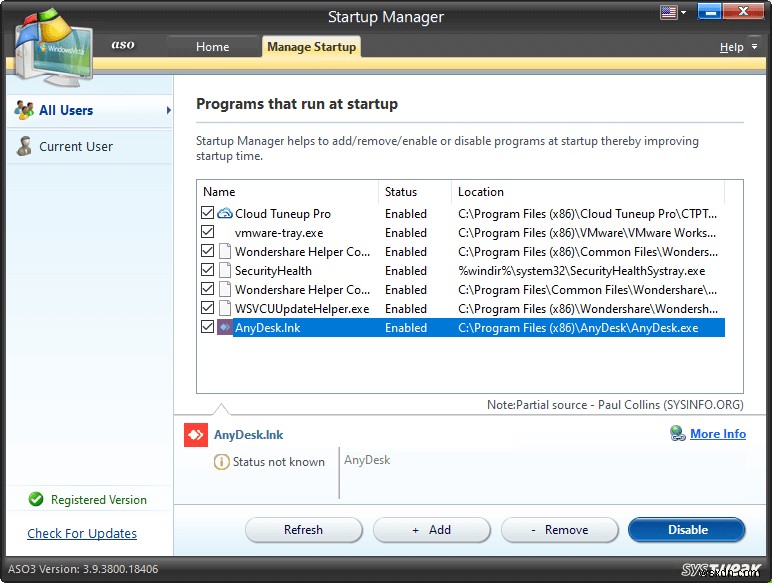
Task: Uncheck the SecurityHealth checkbox
Action: click(x=207, y=270)
